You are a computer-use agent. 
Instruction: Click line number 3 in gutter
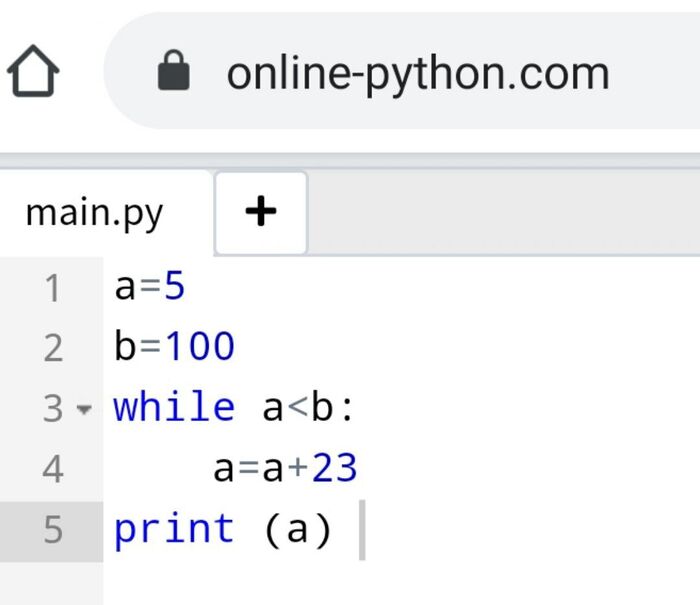(x=52, y=409)
